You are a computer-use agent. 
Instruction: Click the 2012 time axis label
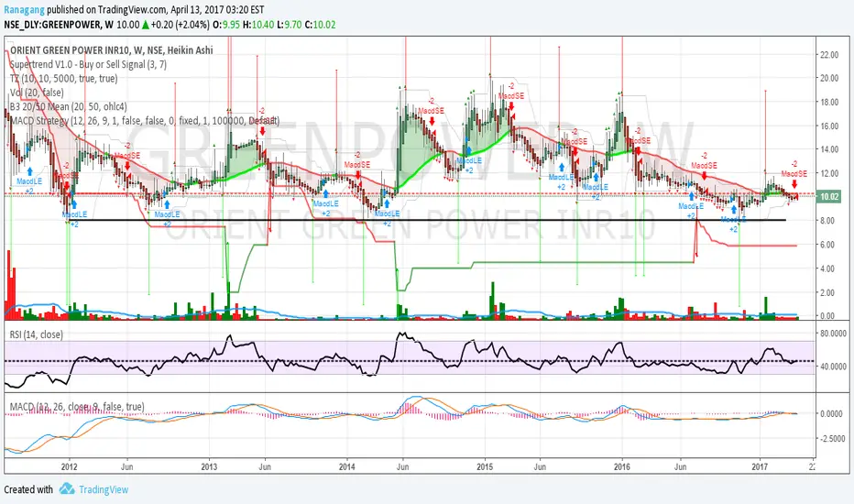69,467
